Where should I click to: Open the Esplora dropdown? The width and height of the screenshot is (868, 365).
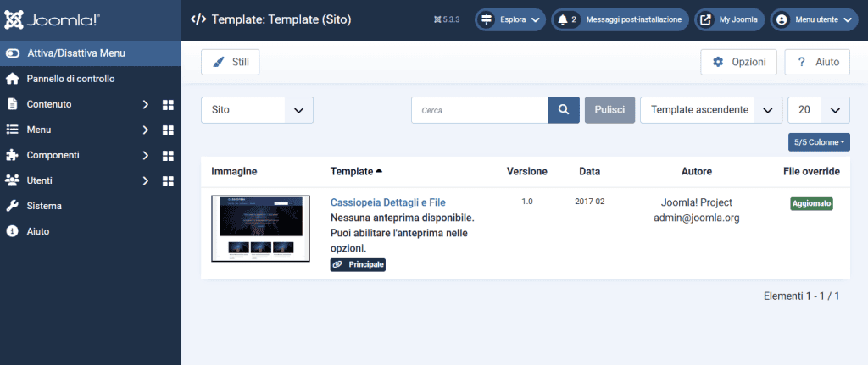(x=510, y=20)
